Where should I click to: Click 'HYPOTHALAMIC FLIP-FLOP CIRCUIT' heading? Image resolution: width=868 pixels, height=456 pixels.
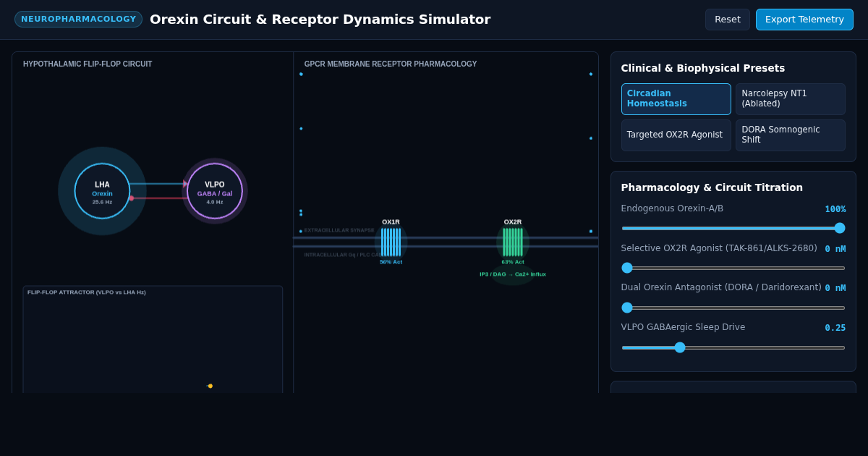(88, 64)
